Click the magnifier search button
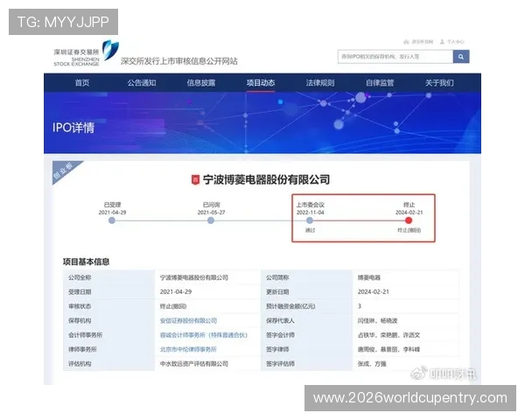The width and height of the screenshot is (525, 420). pyautogui.click(x=461, y=57)
